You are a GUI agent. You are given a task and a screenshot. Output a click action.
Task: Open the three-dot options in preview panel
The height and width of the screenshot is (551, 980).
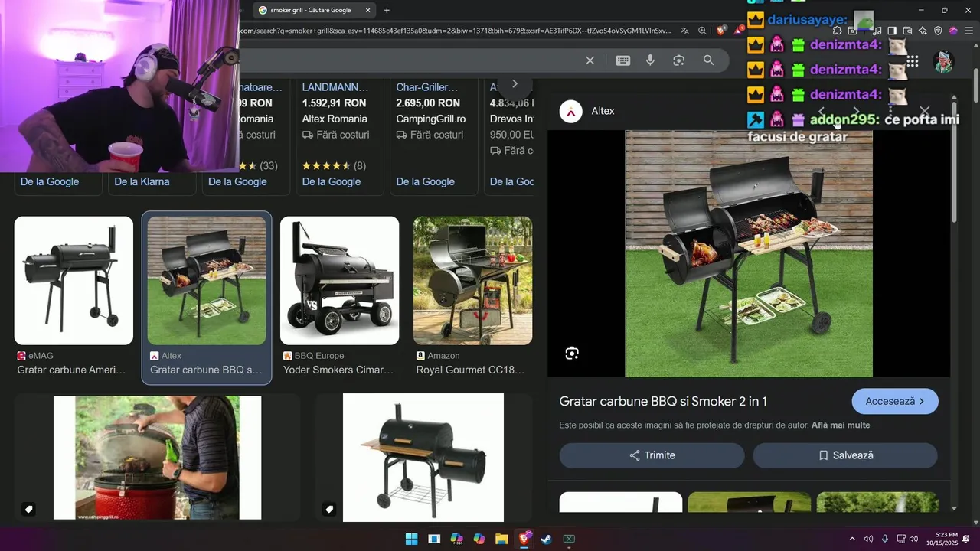pos(890,111)
